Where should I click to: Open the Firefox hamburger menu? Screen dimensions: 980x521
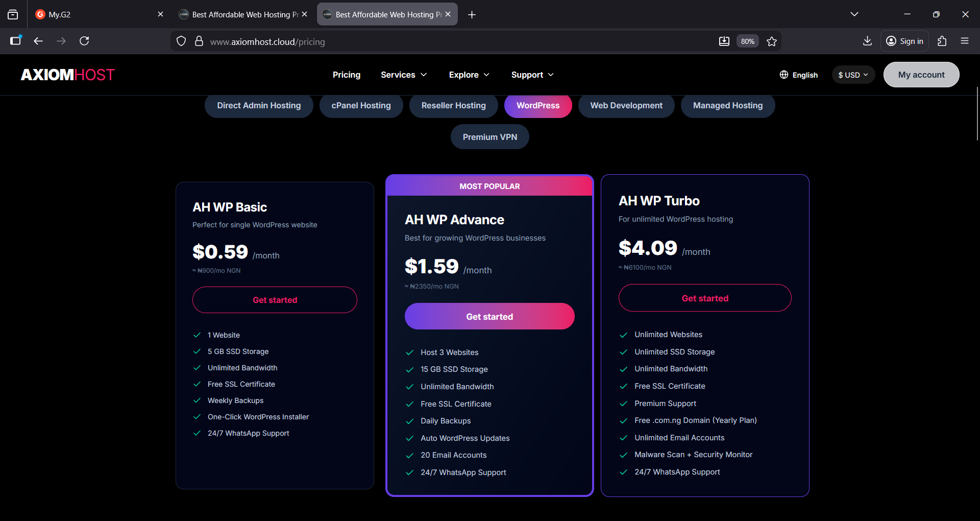coord(965,41)
